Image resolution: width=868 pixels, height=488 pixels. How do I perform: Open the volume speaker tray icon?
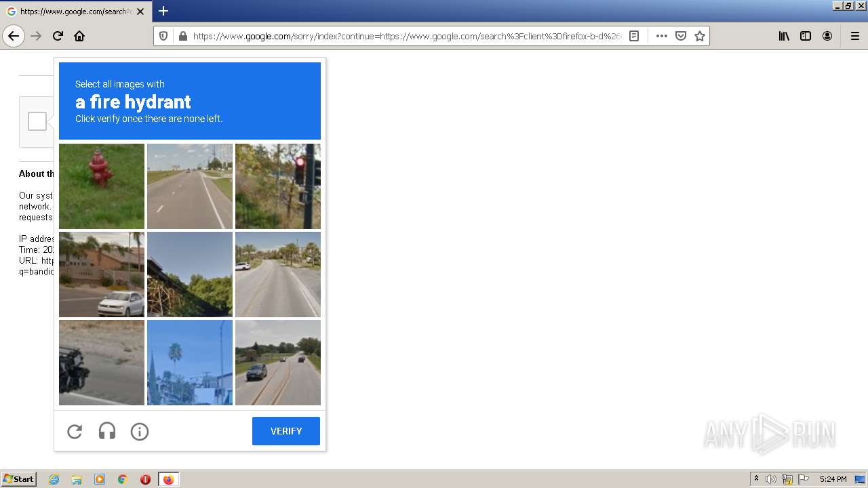pos(771,479)
